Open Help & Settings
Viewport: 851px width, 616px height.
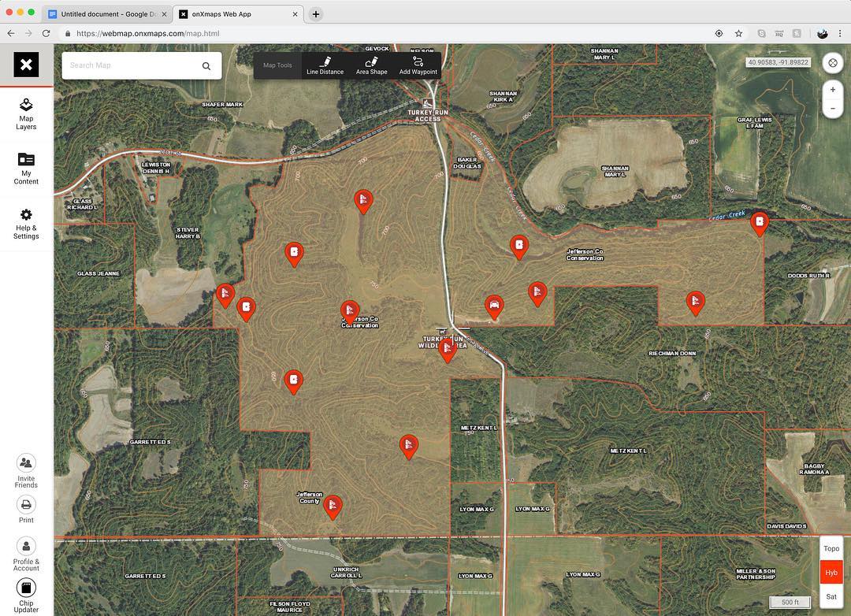(x=26, y=223)
